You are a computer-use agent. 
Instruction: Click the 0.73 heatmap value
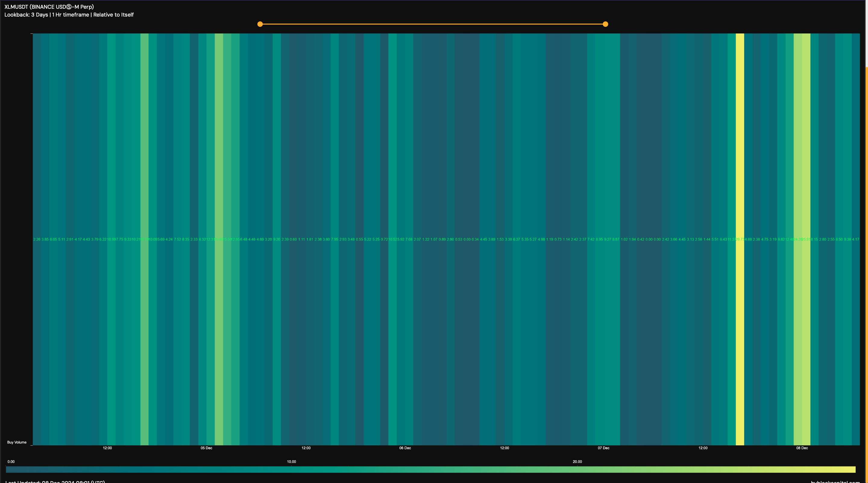[x=558, y=239]
